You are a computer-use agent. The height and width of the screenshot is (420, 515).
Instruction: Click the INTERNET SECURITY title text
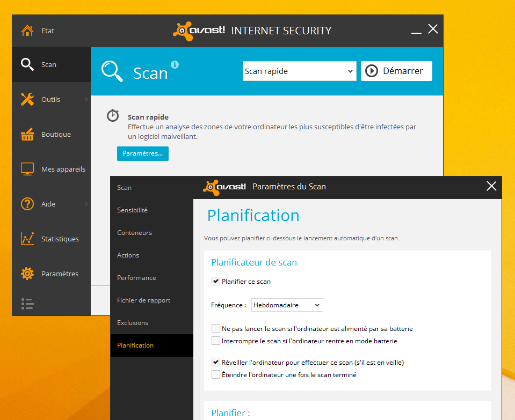point(281,31)
